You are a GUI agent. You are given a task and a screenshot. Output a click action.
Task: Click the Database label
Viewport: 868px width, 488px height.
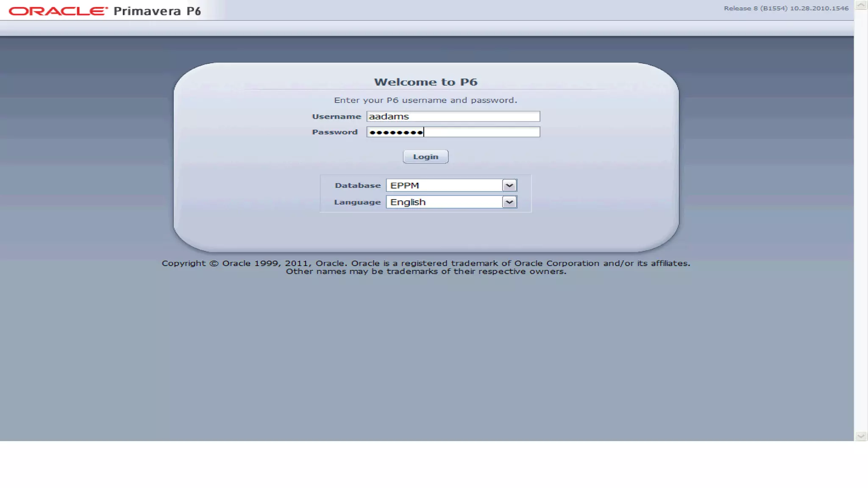click(358, 186)
